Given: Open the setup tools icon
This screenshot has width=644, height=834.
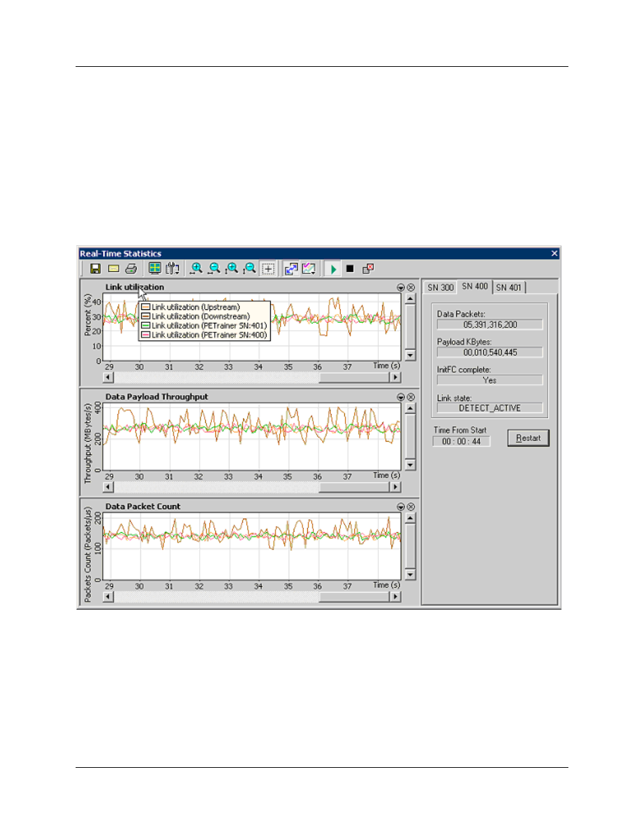Looking at the screenshot, I should (x=172, y=269).
